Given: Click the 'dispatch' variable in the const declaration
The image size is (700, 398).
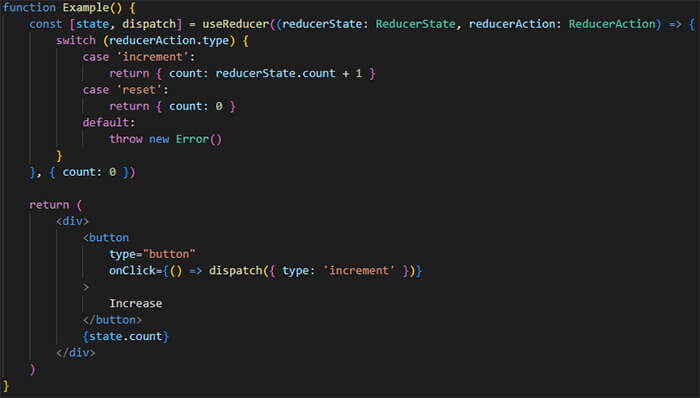Looking at the screenshot, I should click(x=149, y=24).
